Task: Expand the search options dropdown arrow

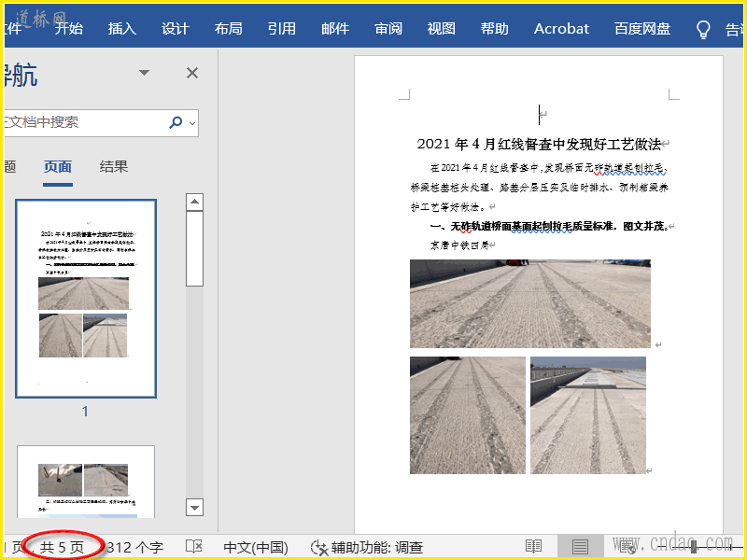Action: click(192, 123)
